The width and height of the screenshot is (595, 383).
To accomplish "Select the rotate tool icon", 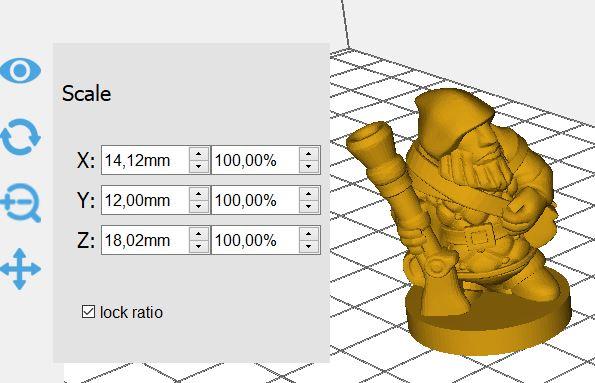I will click(x=20, y=137).
